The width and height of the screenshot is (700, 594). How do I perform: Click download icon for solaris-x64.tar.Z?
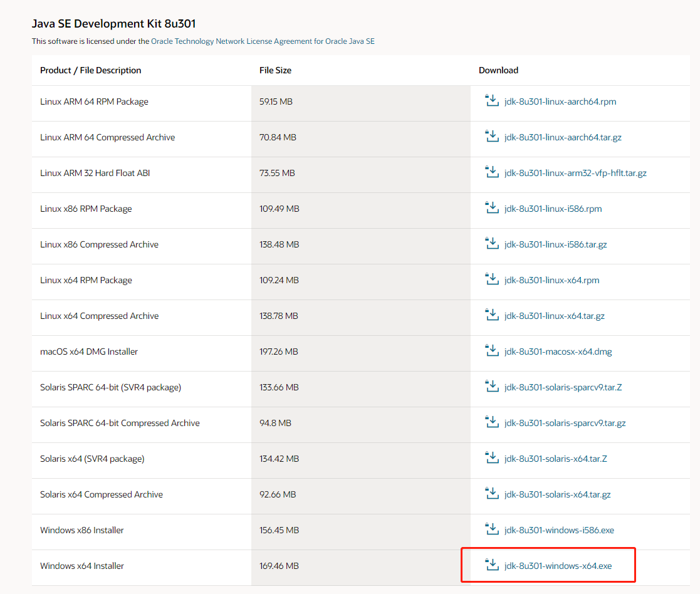point(492,457)
